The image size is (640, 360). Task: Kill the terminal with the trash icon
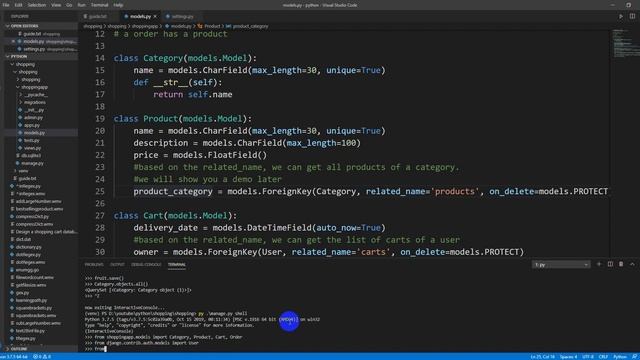point(621,264)
